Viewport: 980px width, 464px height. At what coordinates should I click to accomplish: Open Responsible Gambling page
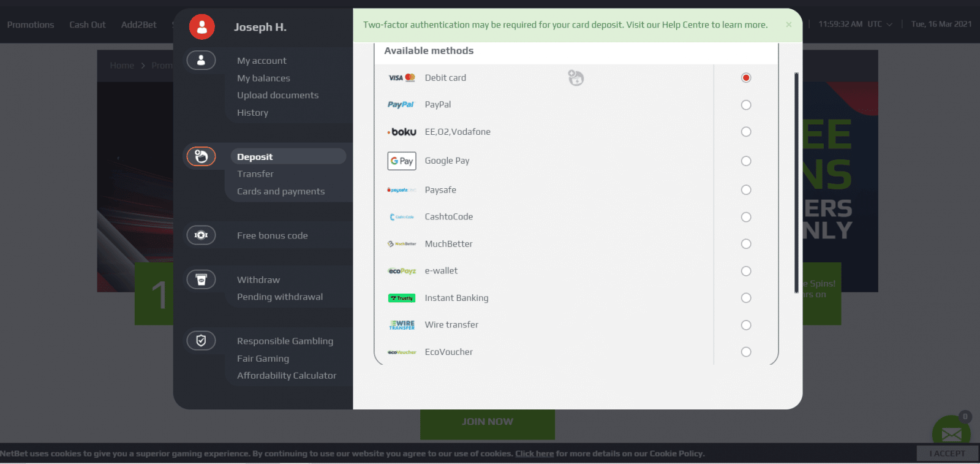(x=285, y=341)
